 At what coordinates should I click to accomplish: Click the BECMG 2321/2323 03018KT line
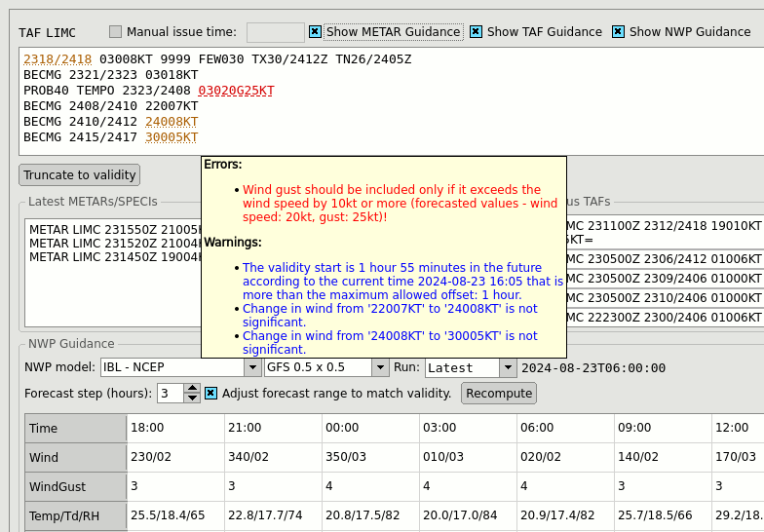coord(111,75)
